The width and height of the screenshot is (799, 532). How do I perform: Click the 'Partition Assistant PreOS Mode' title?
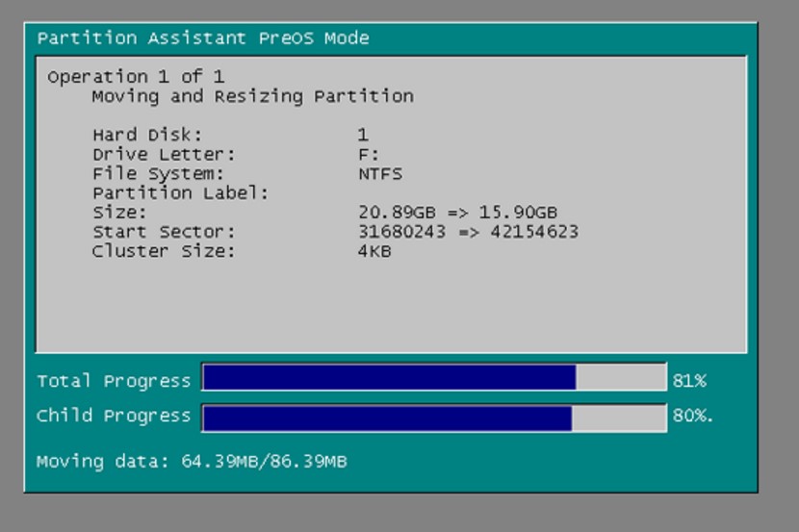[203, 38]
